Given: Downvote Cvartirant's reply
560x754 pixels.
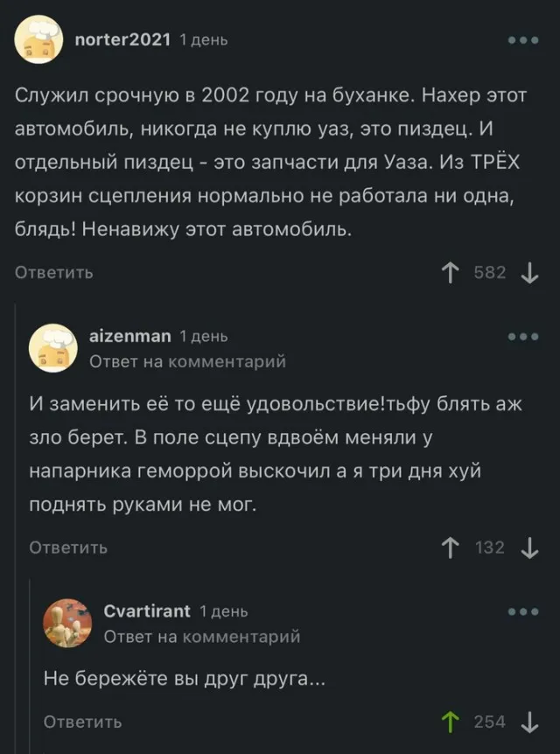Looking at the screenshot, I should [529, 722].
